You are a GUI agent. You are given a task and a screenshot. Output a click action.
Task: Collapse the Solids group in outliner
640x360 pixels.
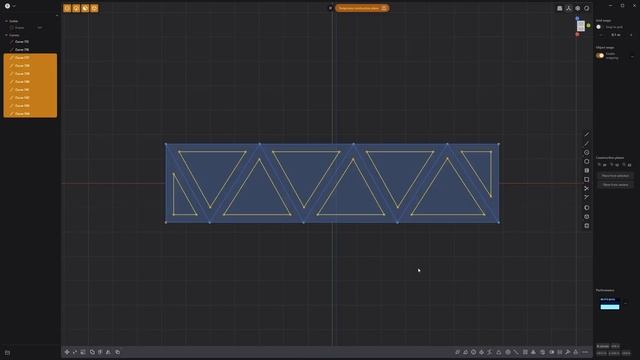coord(7,21)
